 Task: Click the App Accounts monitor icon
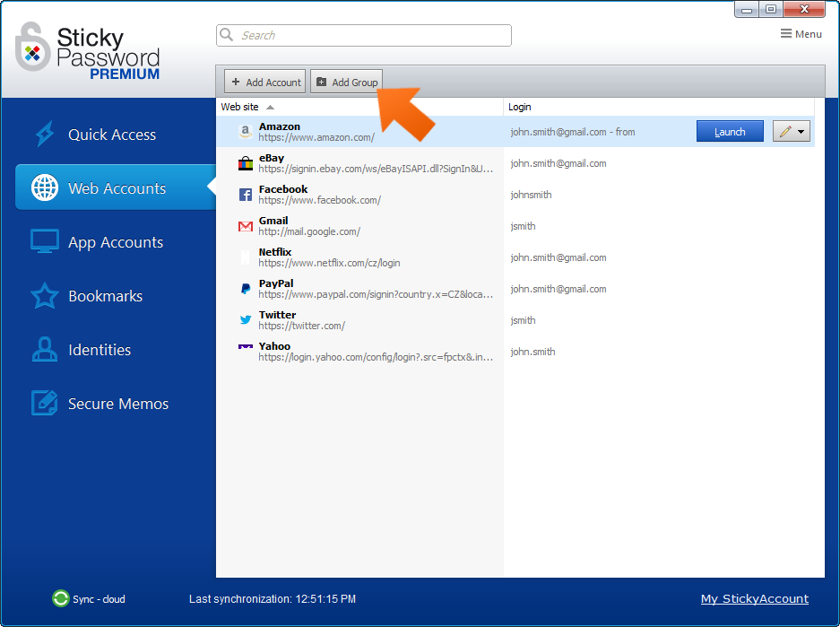point(45,241)
